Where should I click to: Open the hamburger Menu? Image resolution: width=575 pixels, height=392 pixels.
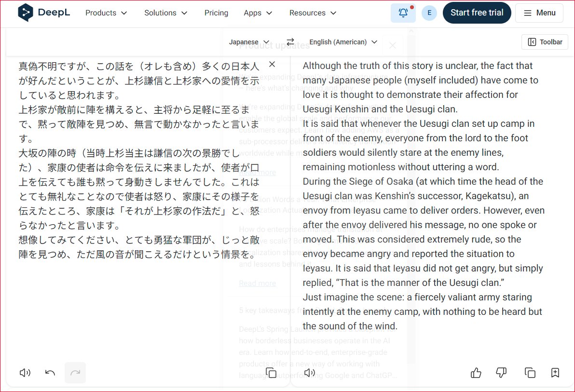click(x=539, y=13)
